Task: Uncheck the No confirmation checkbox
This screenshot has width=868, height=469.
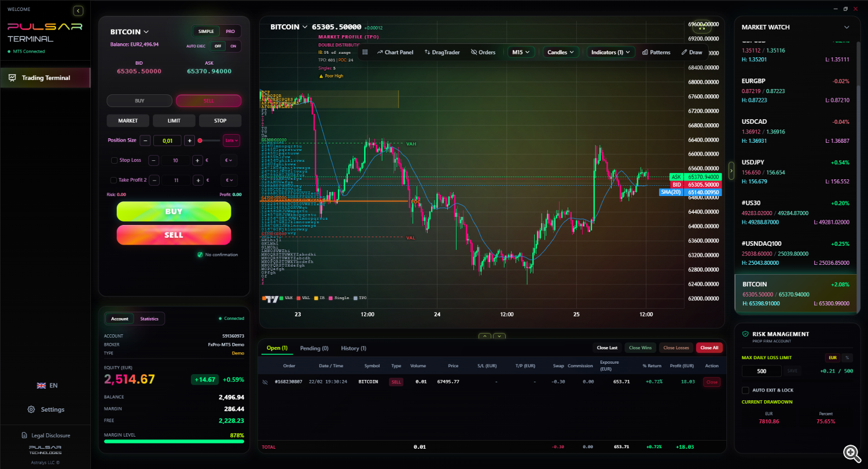Action: [x=200, y=254]
